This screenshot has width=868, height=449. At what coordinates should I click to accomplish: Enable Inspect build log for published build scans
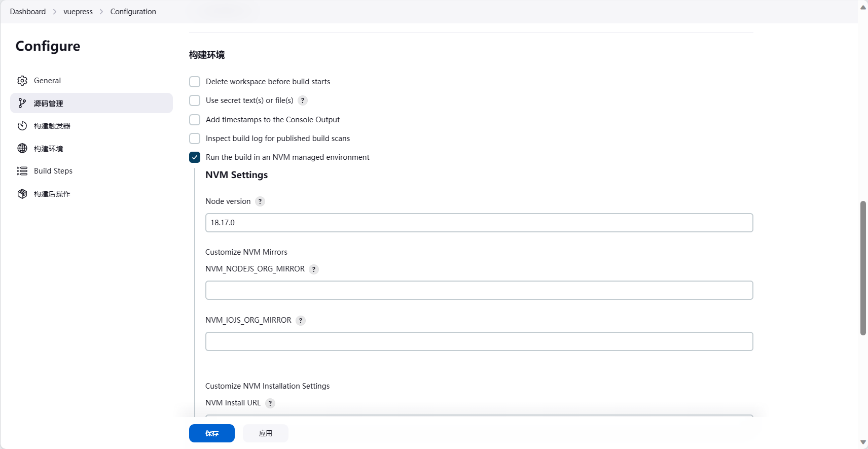coord(195,139)
